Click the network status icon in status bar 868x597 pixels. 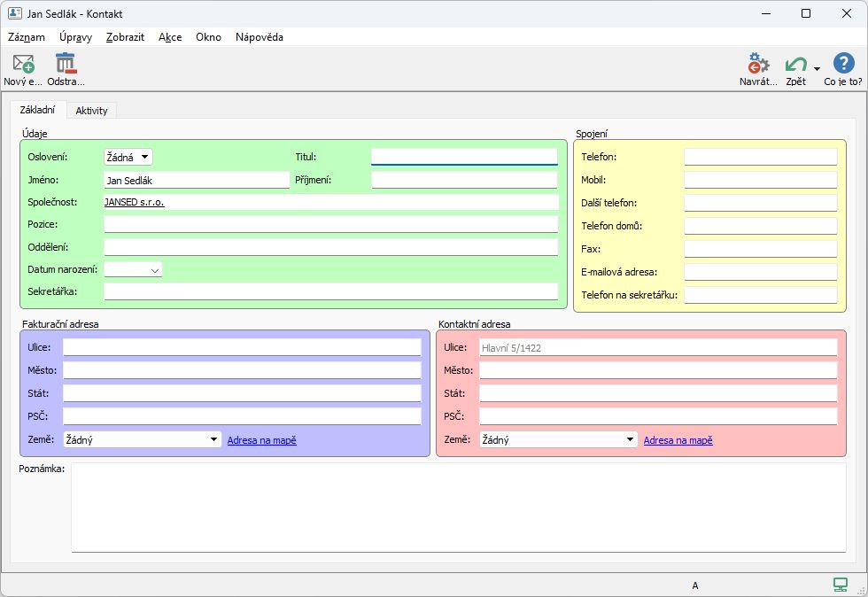(840, 584)
